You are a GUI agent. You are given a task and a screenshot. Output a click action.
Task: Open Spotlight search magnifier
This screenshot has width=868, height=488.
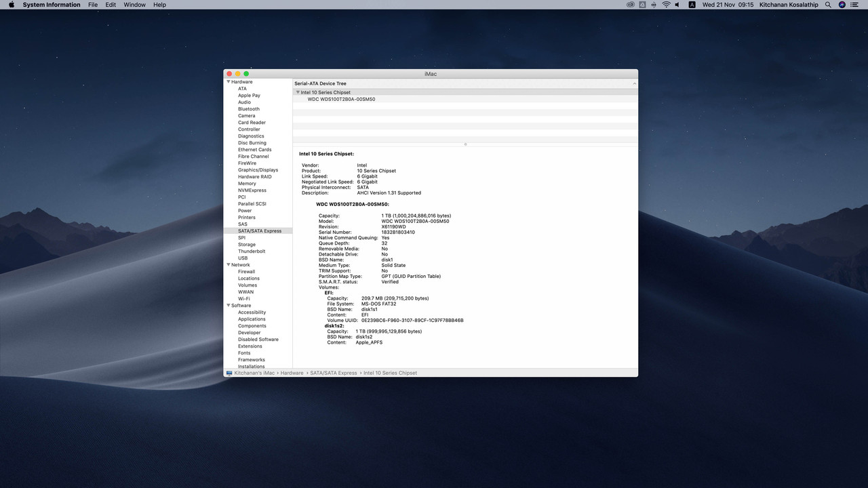828,5
